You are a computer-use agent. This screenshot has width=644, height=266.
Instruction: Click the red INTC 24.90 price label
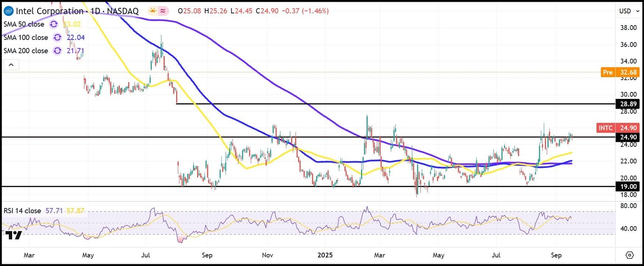click(617, 128)
